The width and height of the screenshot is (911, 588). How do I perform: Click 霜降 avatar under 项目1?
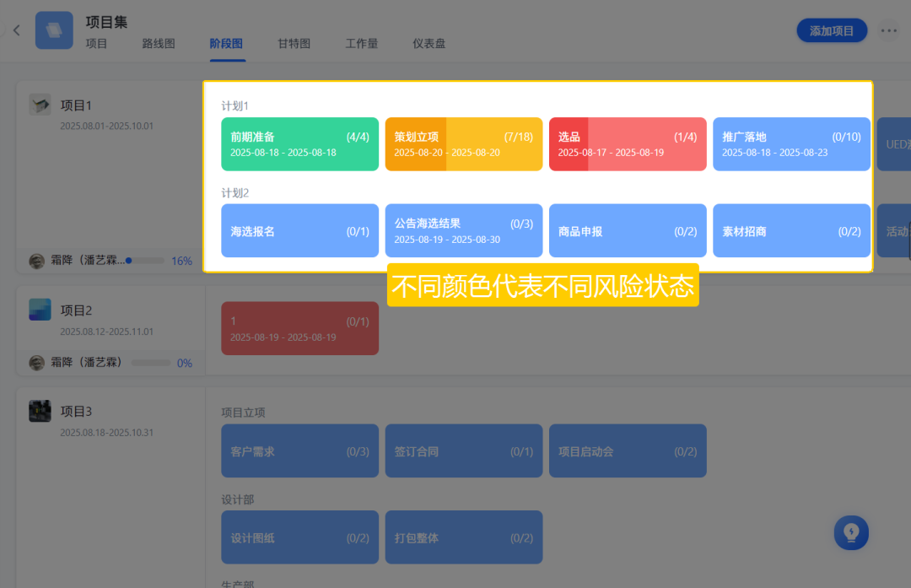[37, 261]
